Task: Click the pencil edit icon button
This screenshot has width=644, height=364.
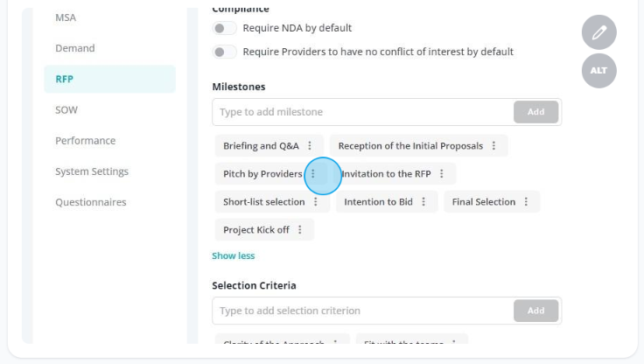Action: pos(598,32)
